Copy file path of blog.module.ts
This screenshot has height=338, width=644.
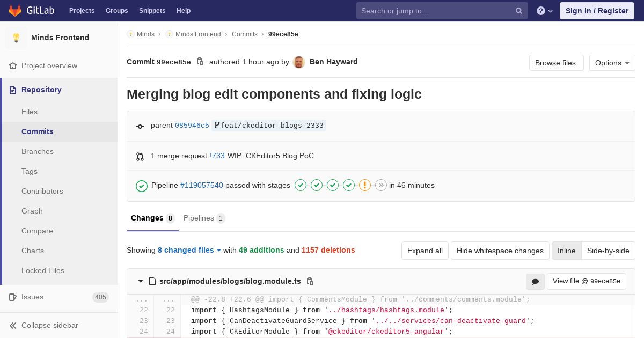(x=310, y=281)
